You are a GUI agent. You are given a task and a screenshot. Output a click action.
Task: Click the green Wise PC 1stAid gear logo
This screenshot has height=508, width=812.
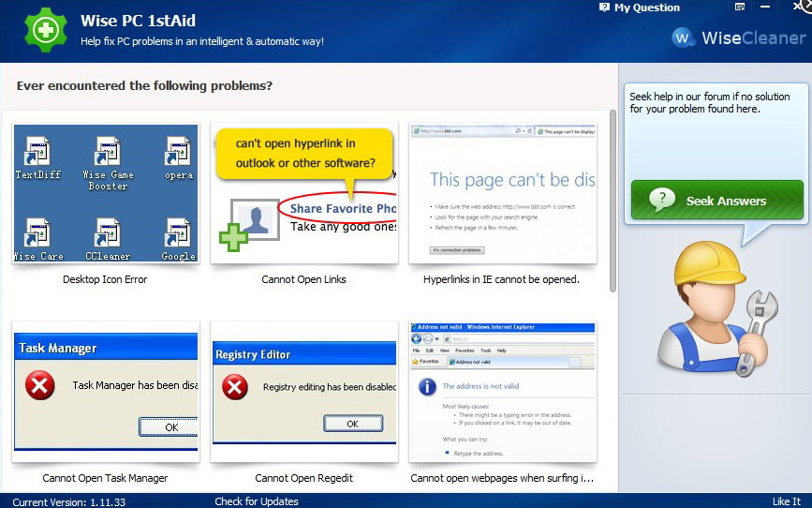[x=46, y=30]
